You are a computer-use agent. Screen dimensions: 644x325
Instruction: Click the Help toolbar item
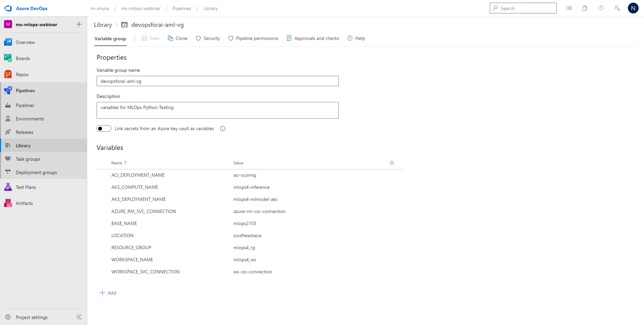click(356, 39)
